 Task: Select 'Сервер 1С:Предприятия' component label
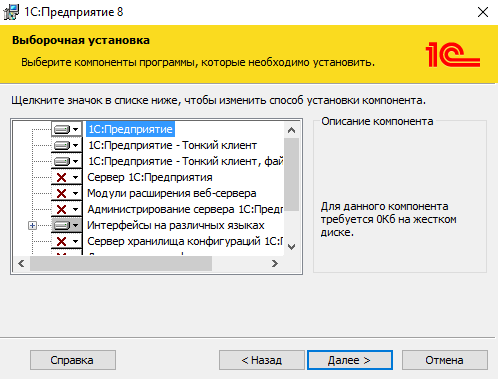[150, 177]
